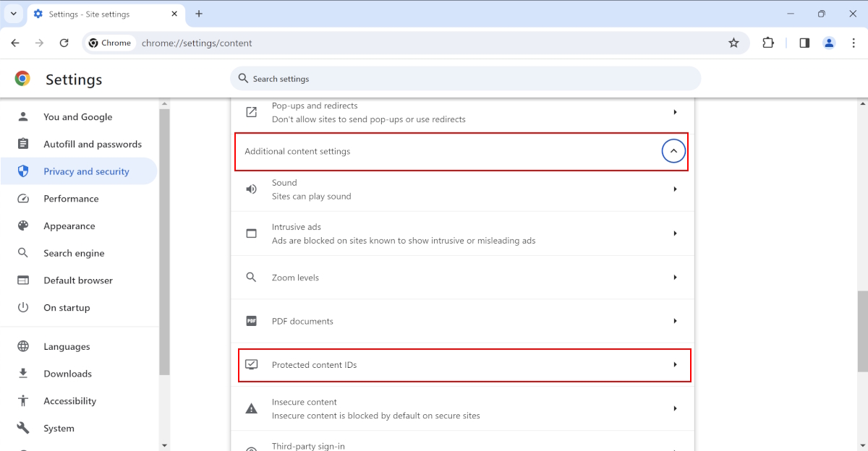868x451 pixels.
Task: Open the Intrusive ads settings
Action: tap(462, 233)
